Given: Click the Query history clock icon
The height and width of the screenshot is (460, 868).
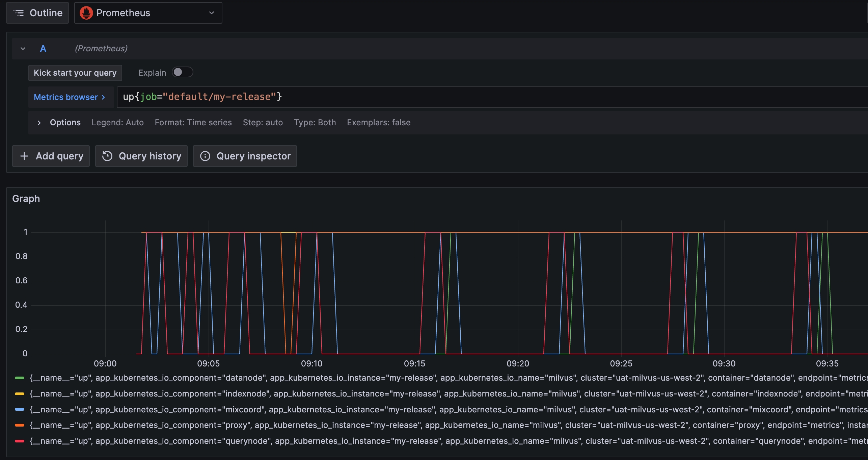Looking at the screenshot, I should [x=107, y=156].
